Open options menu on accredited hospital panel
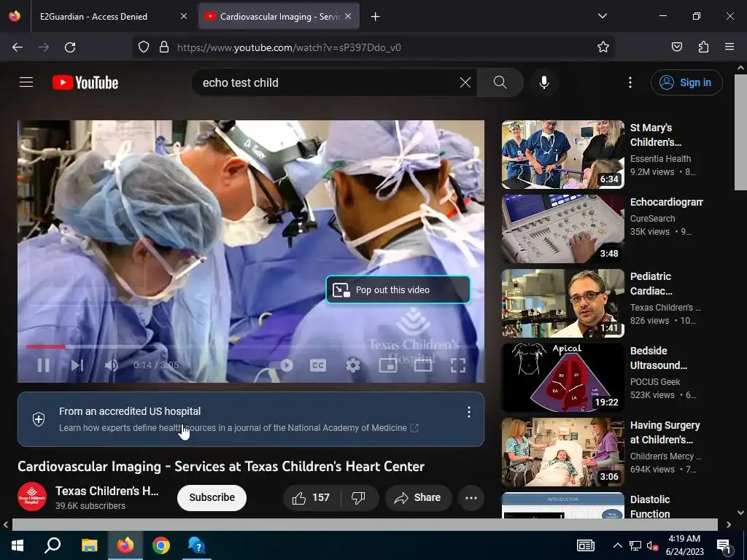The image size is (747, 560). coord(469,412)
